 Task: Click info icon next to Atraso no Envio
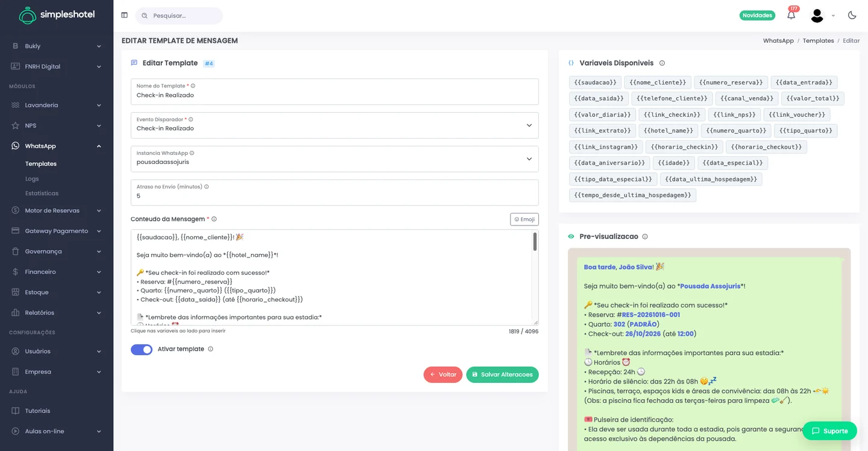click(206, 187)
